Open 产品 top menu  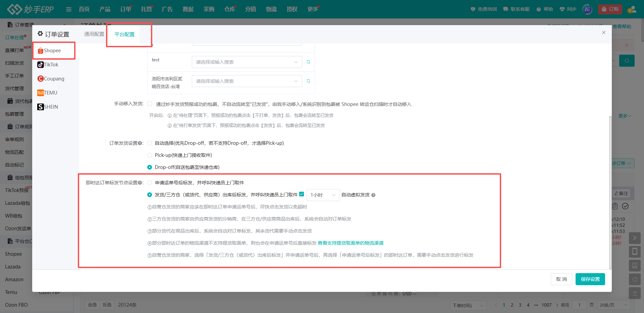tap(105, 9)
